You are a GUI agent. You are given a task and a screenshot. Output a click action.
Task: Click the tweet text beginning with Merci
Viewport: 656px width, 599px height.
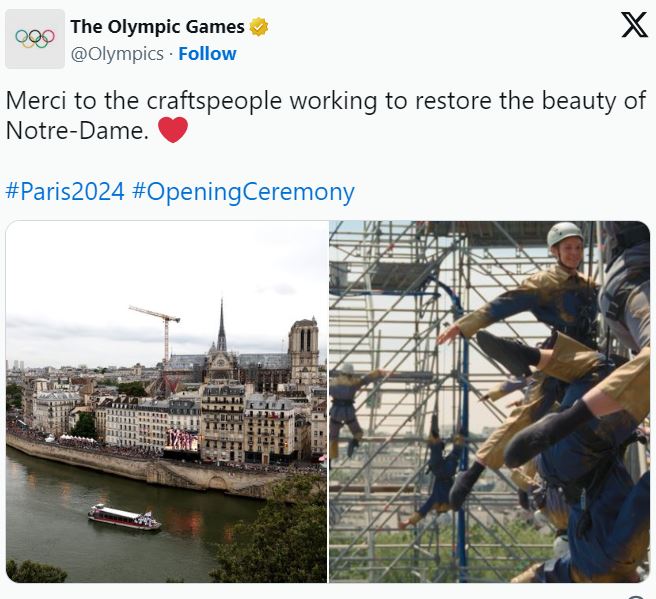point(326,115)
